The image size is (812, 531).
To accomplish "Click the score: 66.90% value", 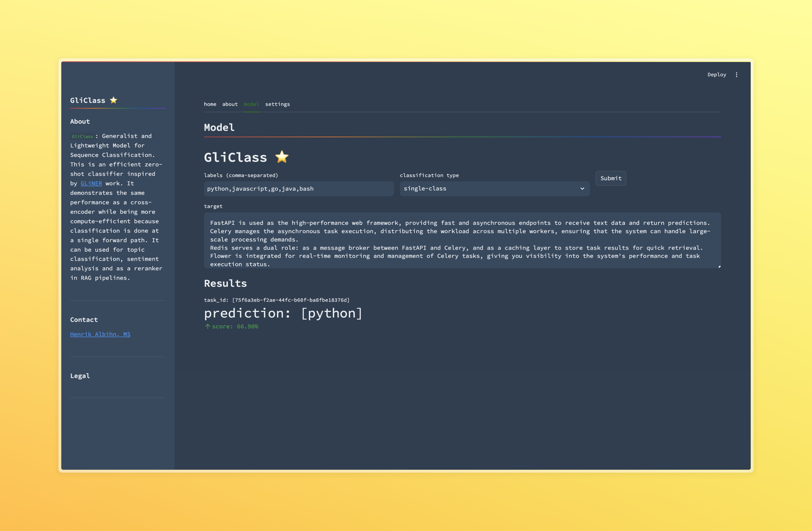I will coord(235,326).
